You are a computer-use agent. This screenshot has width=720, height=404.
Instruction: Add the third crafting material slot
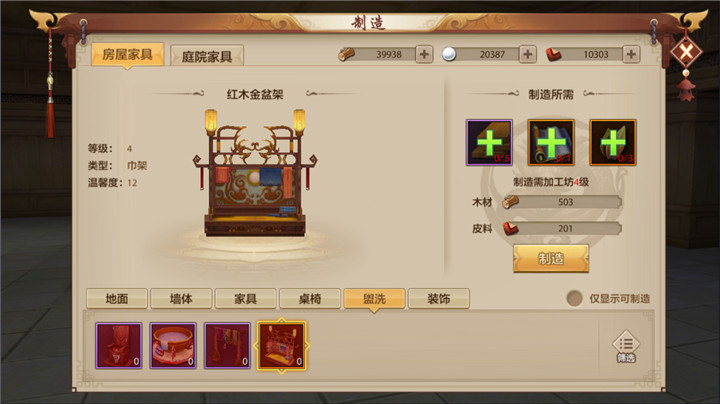coord(613,142)
